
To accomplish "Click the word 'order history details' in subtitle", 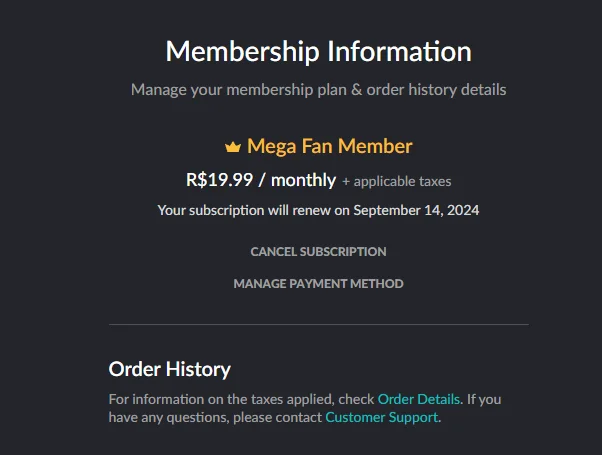I will click(436, 90).
